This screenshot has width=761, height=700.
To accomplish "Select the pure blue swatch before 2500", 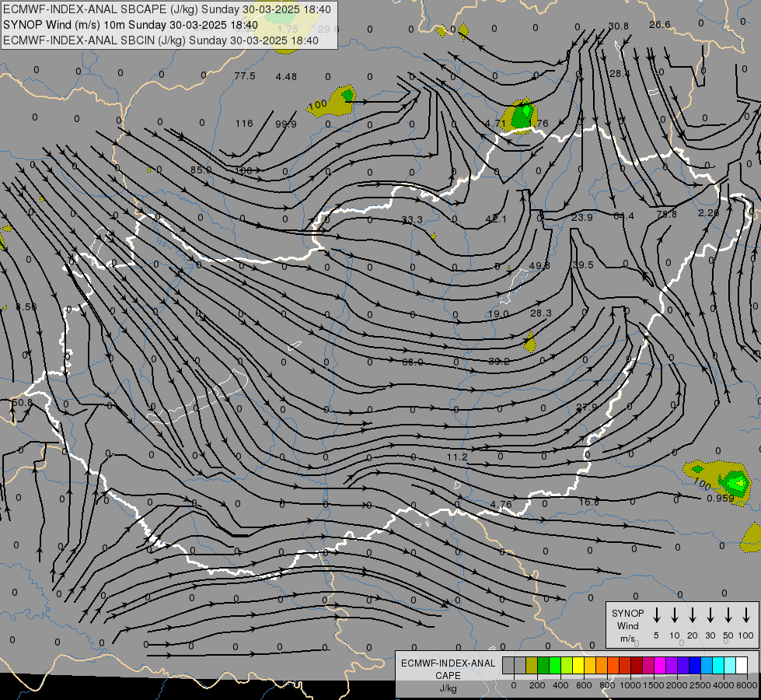I will click(x=694, y=666).
